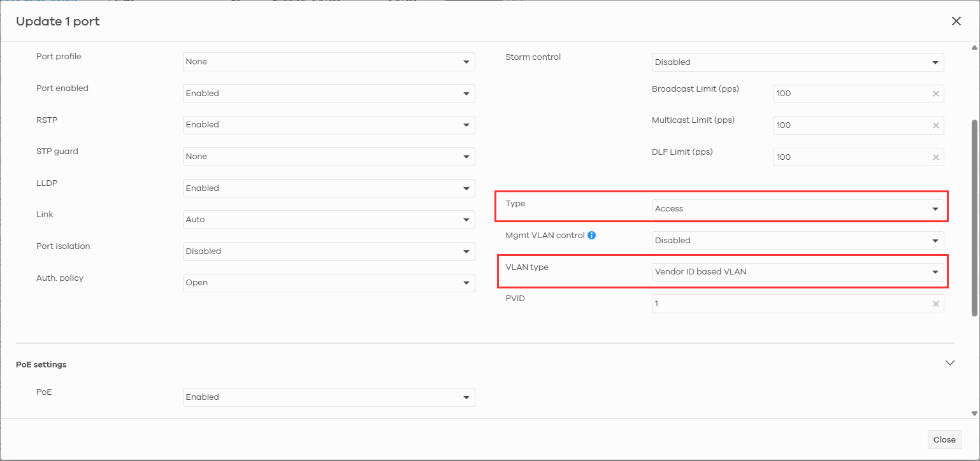Open the Mgmt VLAN control dropdown
The image size is (980, 461).
(x=798, y=241)
